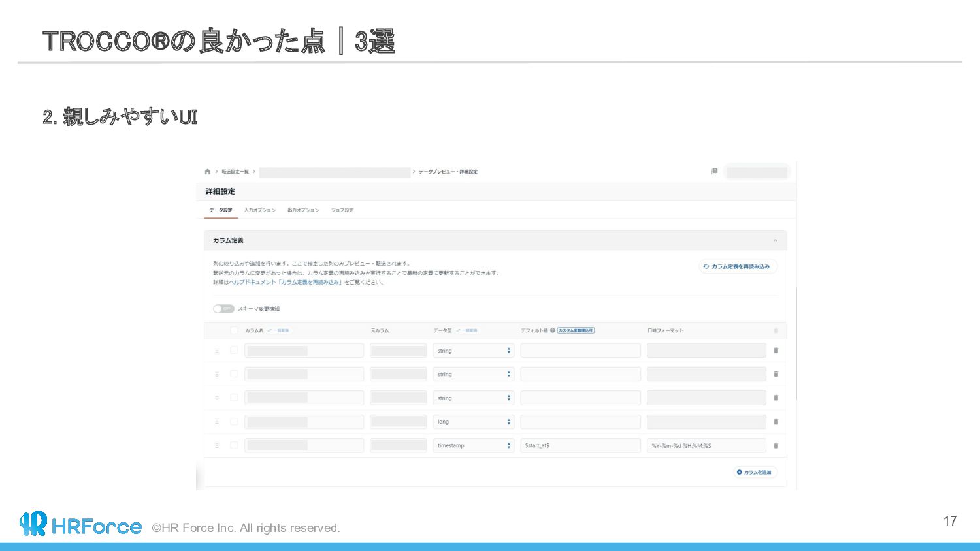This screenshot has width=980, height=551.
Task: Click the column name field of the timestamp row
Action: [x=304, y=445]
